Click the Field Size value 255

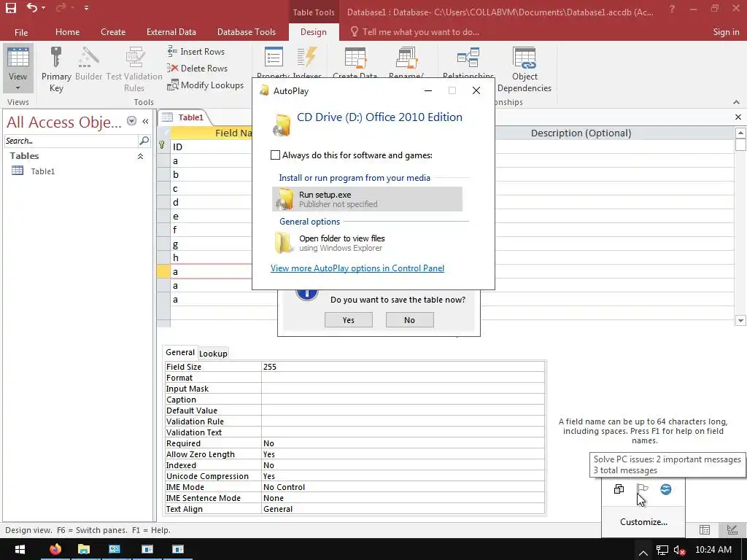point(403,367)
